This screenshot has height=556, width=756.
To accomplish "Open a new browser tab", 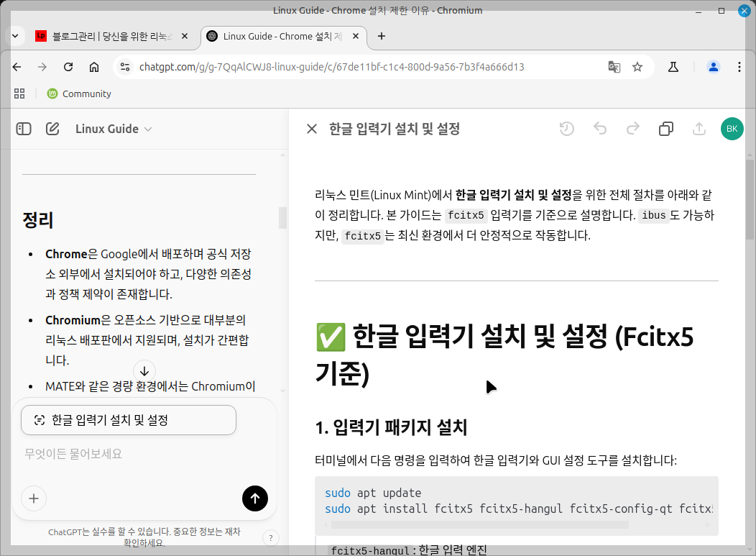I will [382, 36].
